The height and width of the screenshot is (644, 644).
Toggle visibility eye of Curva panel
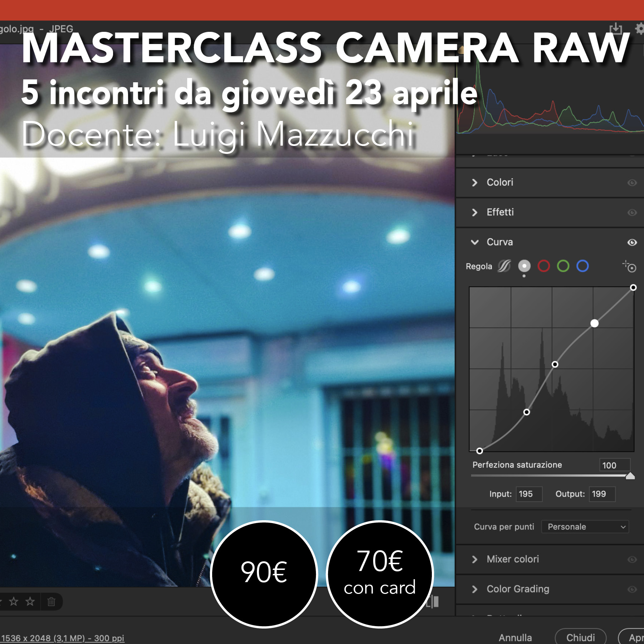[632, 243]
